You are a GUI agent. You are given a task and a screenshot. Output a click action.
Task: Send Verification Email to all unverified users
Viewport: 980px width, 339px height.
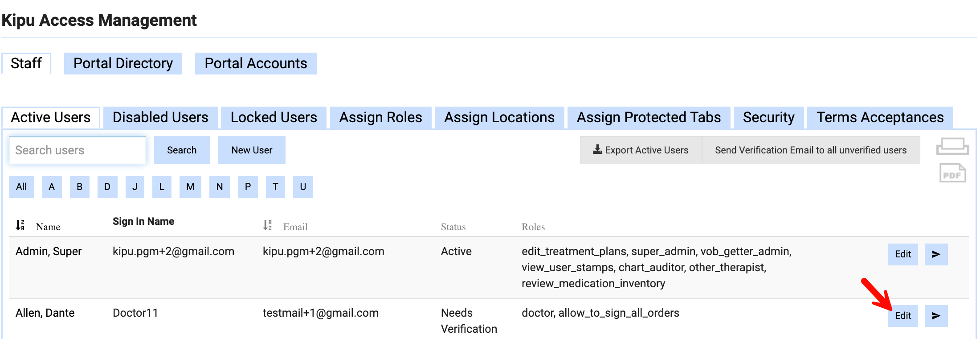(811, 150)
